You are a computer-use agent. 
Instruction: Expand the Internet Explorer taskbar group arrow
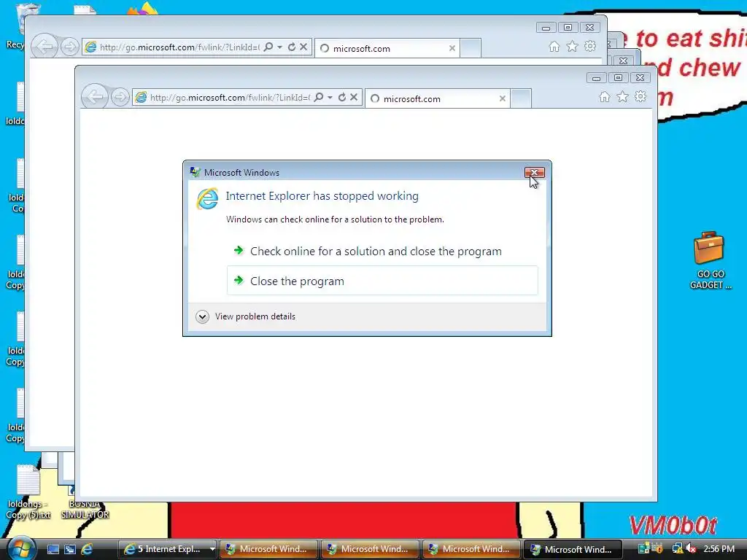(212, 549)
